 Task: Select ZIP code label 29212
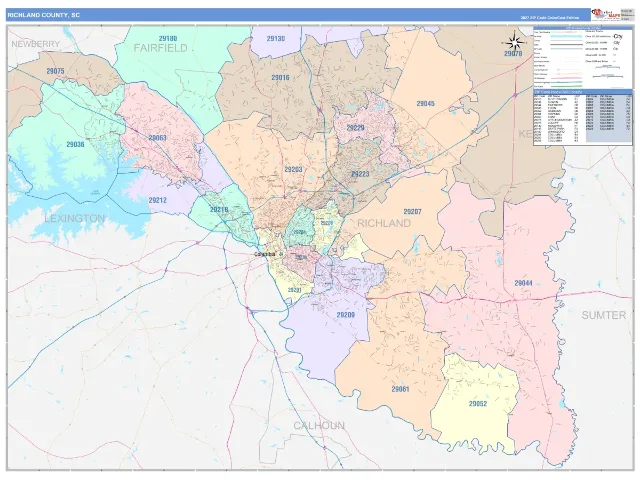tap(158, 200)
